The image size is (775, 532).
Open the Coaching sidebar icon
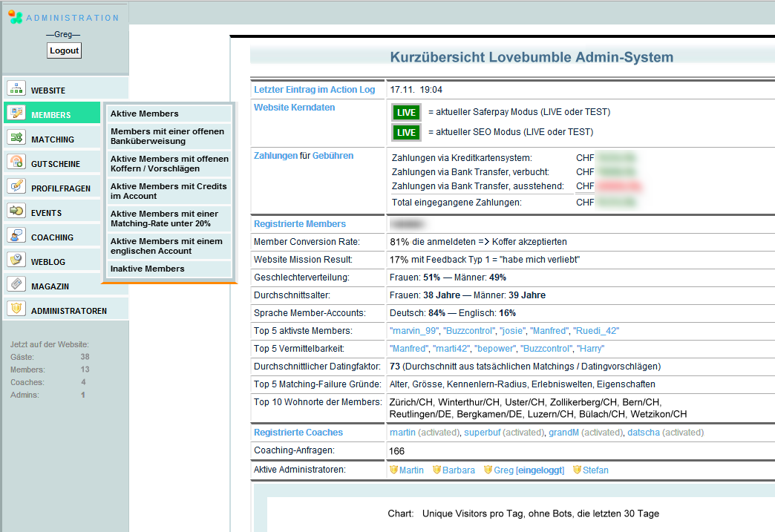pos(16,235)
